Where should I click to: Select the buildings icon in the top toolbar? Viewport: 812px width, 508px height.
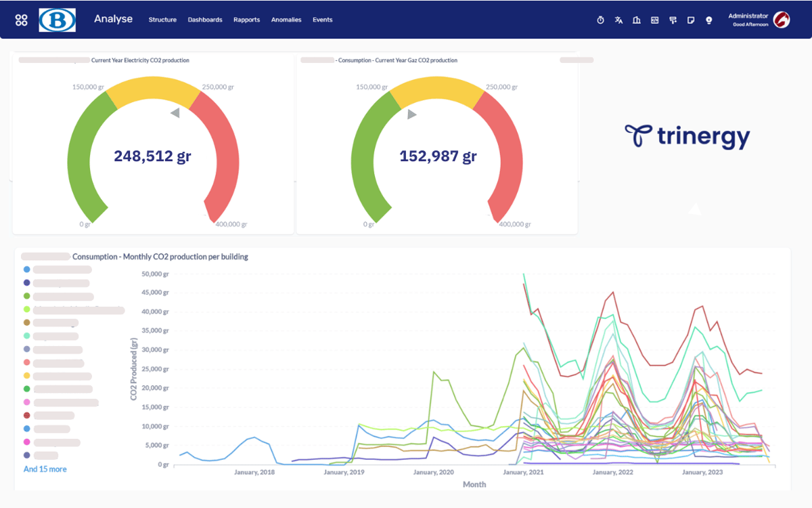(636, 20)
